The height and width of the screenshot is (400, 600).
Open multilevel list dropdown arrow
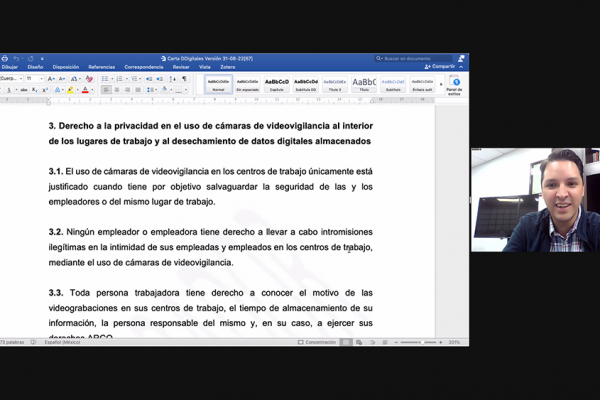tap(141, 79)
